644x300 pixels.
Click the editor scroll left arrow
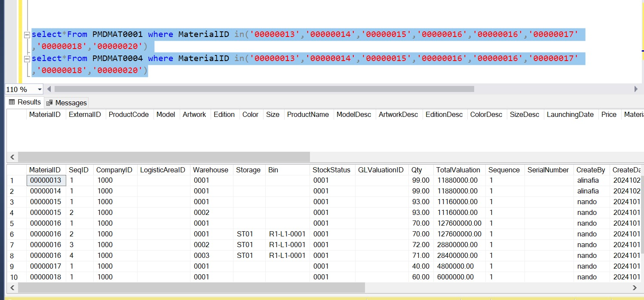(49, 89)
